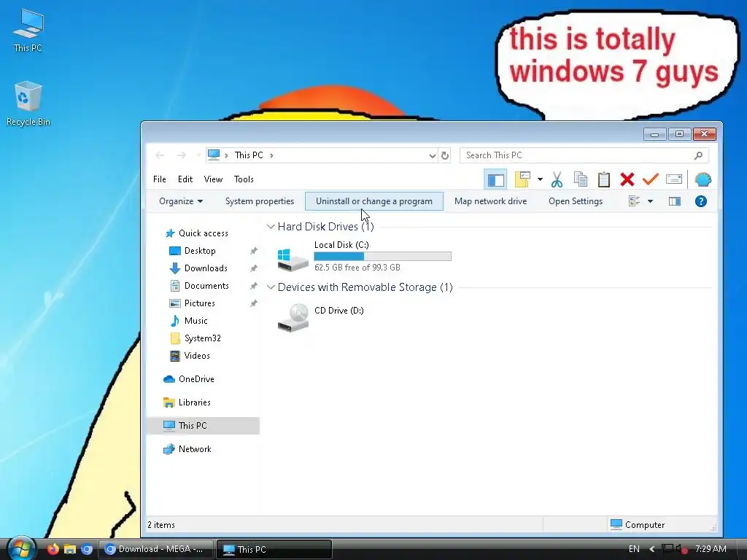Viewport: 747px width, 560px height.
Task: Click the Search This PC field
Action: [x=584, y=155]
